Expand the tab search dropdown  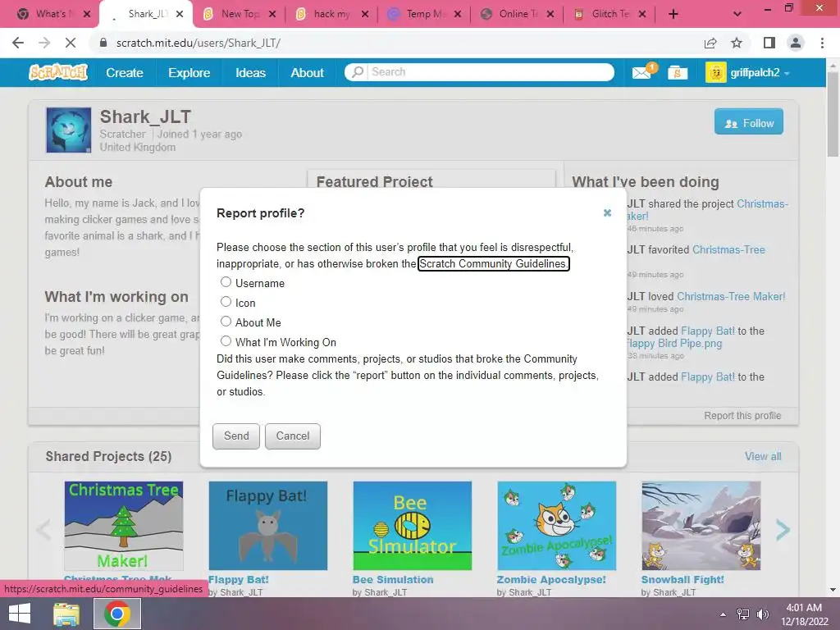coord(737,14)
